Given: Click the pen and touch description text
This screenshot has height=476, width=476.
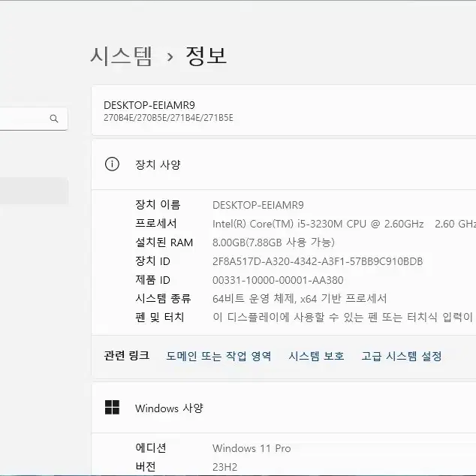Looking at the screenshot, I should [x=345, y=318].
